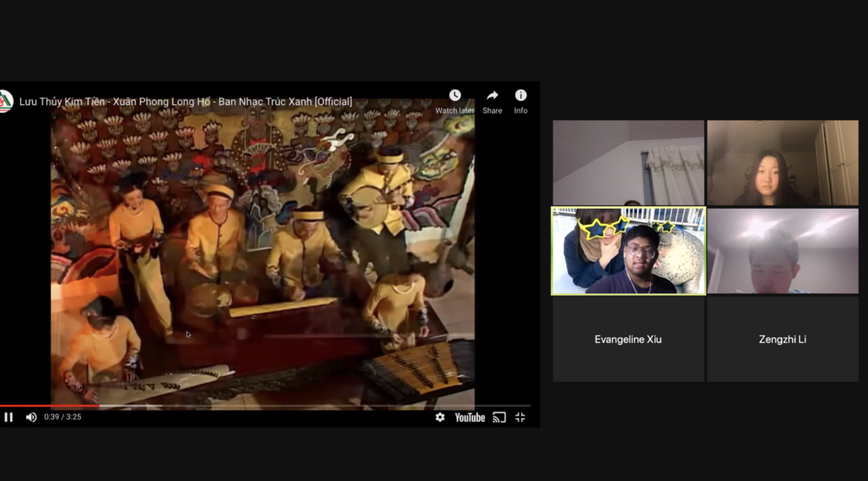This screenshot has height=481, width=868.
Task: Select tile with bright ceiling lights
Action: coord(782,251)
